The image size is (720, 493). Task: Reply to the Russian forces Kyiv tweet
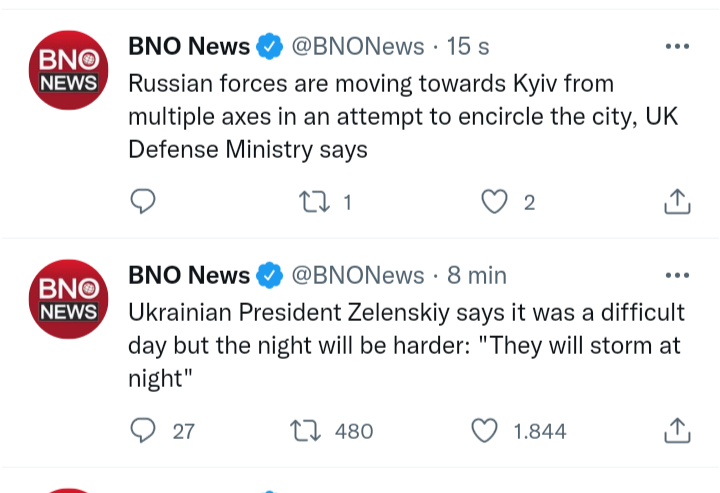coord(144,202)
